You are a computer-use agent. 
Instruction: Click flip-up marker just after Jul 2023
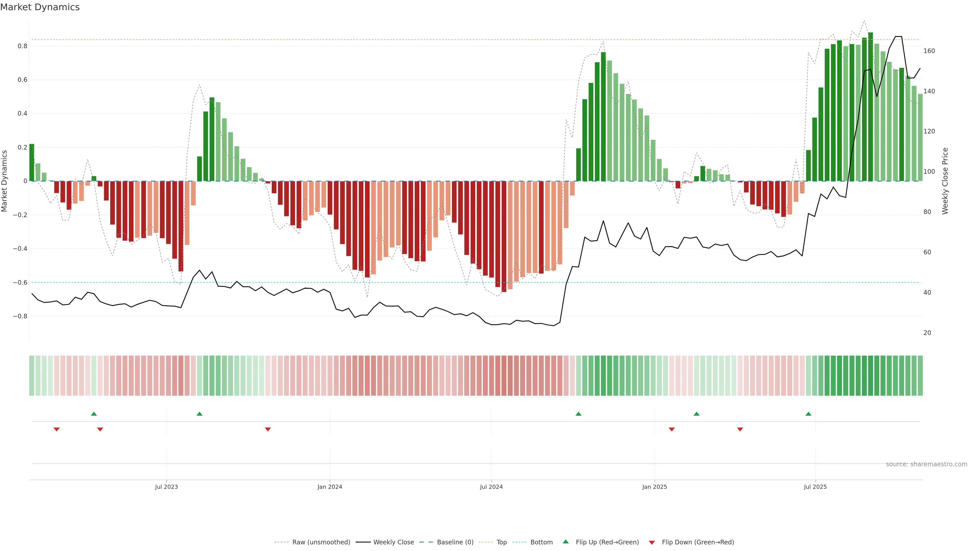click(x=199, y=414)
